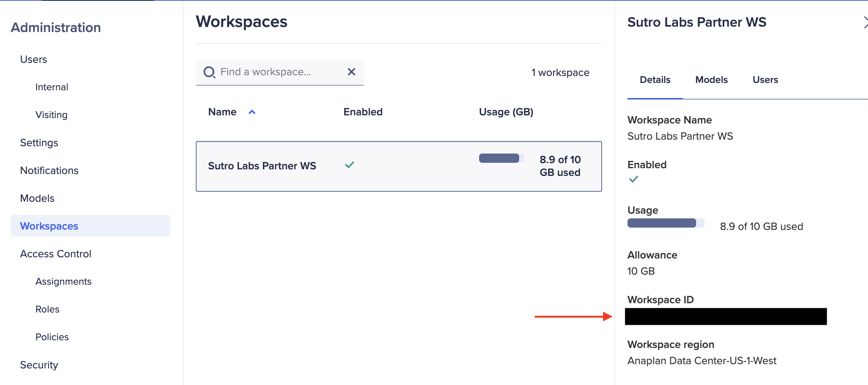Switch to the Models tab
868x385 pixels.
[x=711, y=80]
